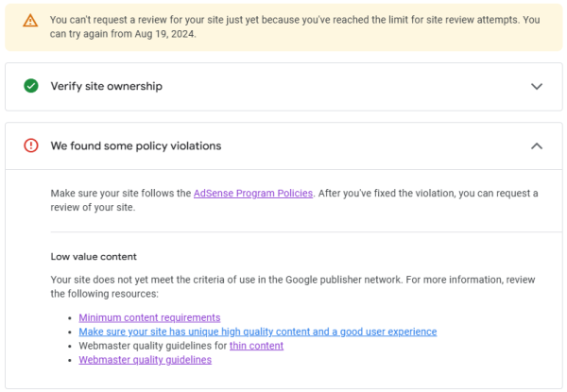Click the 'Make sure your site follows' text
567x392 pixels.
(x=121, y=193)
